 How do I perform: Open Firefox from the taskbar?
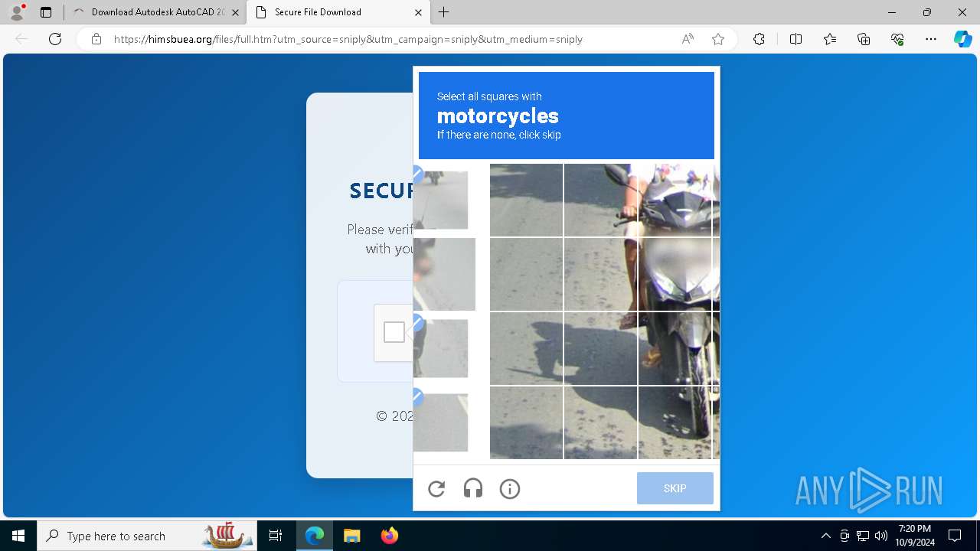(389, 536)
